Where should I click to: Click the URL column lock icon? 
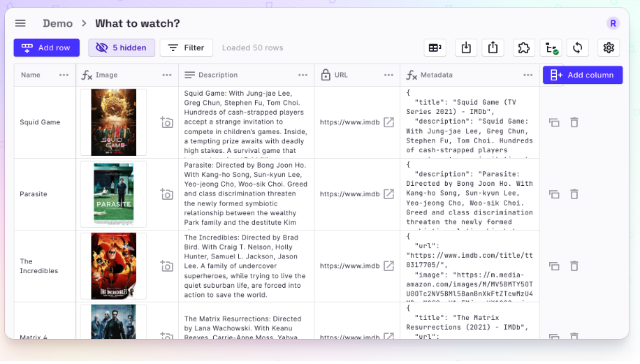click(x=326, y=75)
